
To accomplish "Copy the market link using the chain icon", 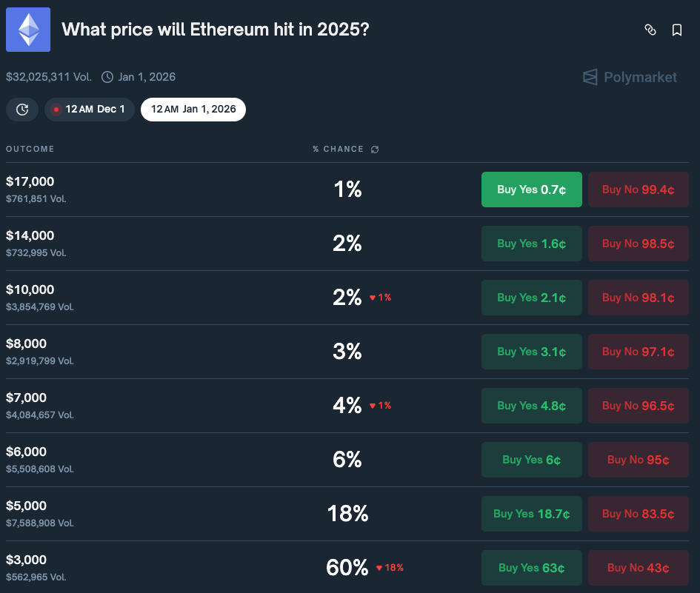I will [x=650, y=30].
